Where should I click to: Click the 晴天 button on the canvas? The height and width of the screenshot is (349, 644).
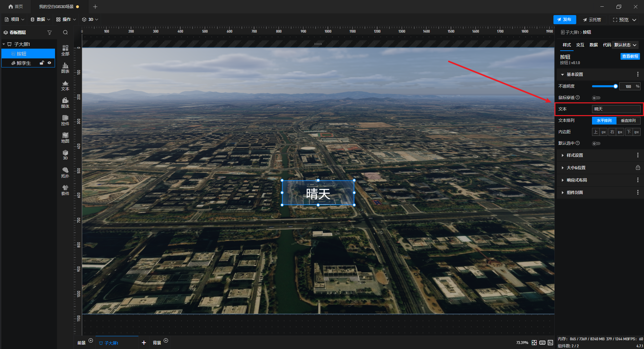318,193
